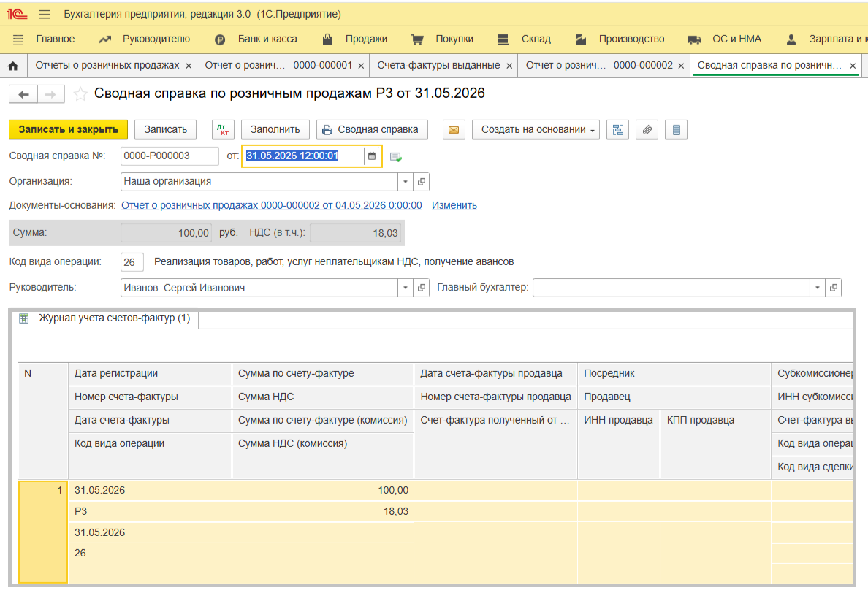Screen dimensions: 868x593
Task: Click the Dt/Kt postings icon
Action: (x=223, y=129)
